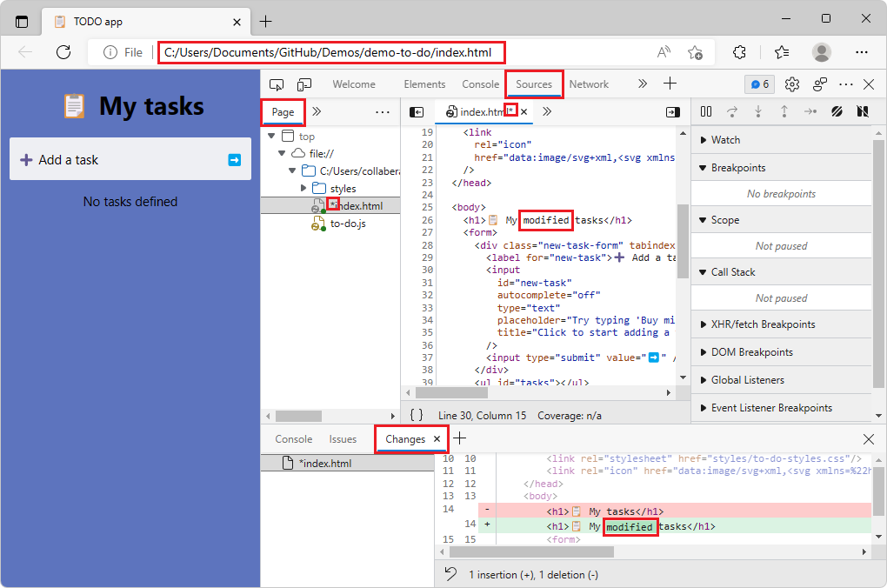Expand the Watch section
887x588 pixels.
coord(725,140)
